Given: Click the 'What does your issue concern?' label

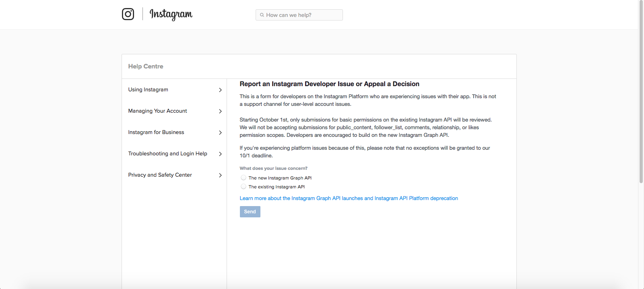Looking at the screenshot, I should (x=274, y=168).
